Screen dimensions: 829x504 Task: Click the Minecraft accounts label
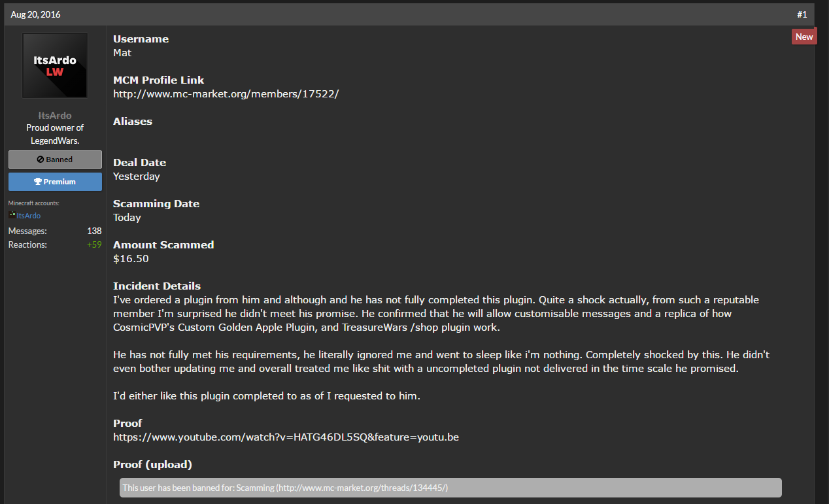point(33,203)
